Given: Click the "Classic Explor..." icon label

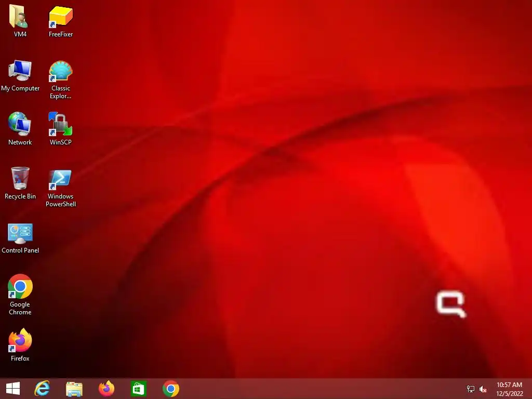Looking at the screenshot, I should pos(61,92).
